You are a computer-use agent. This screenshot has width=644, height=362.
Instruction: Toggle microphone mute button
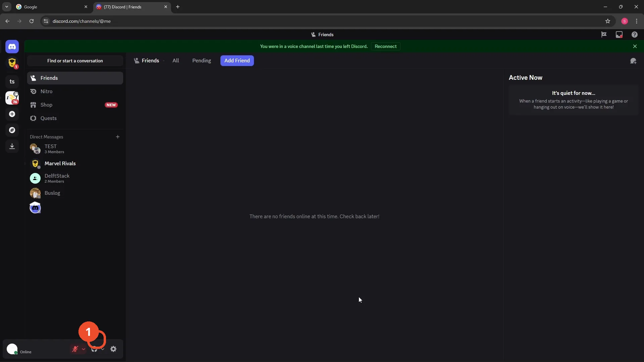point(75,349)
